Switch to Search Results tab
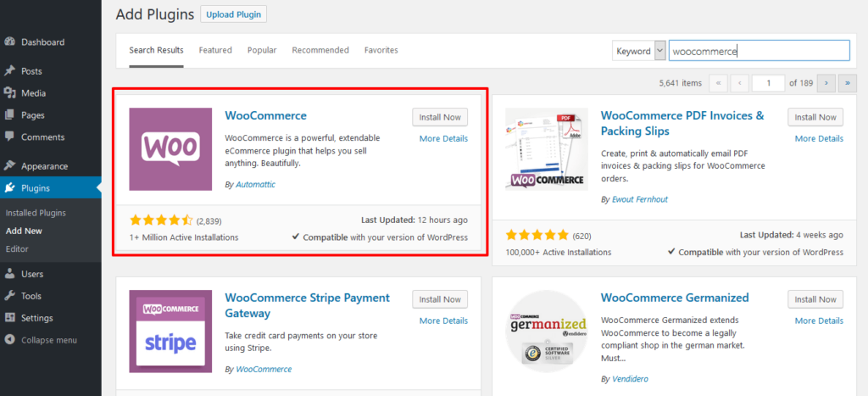 pyautogui.click(x=156, y=50)
